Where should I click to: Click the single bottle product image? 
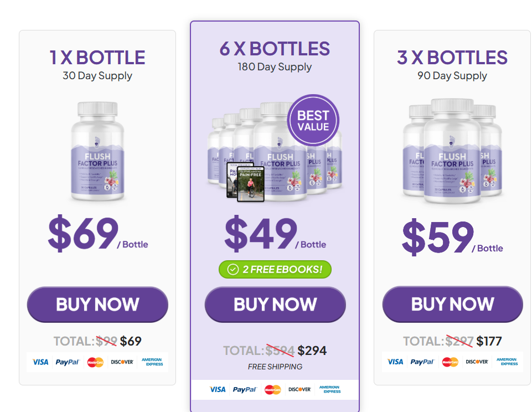(97, 151)
